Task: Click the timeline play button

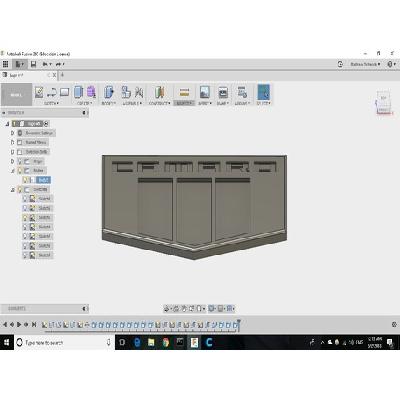Action: [x=19, y=324]
